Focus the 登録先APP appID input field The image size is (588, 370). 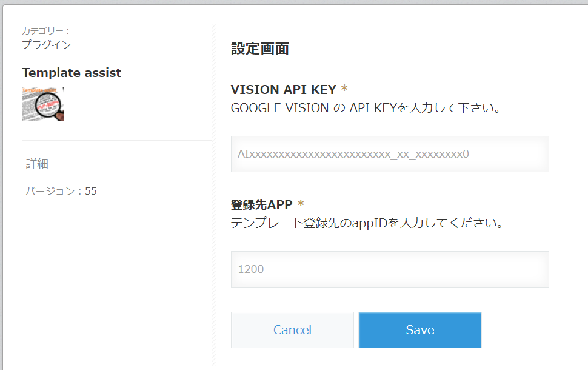(390, 269)
